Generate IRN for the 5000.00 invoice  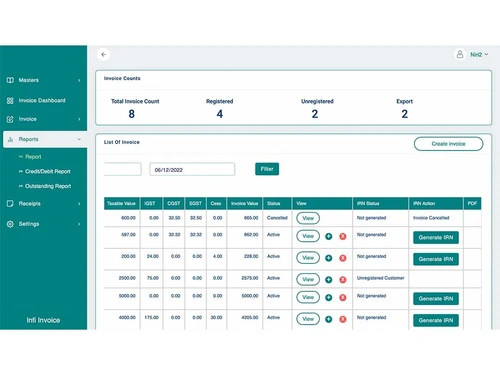[436, 299]
